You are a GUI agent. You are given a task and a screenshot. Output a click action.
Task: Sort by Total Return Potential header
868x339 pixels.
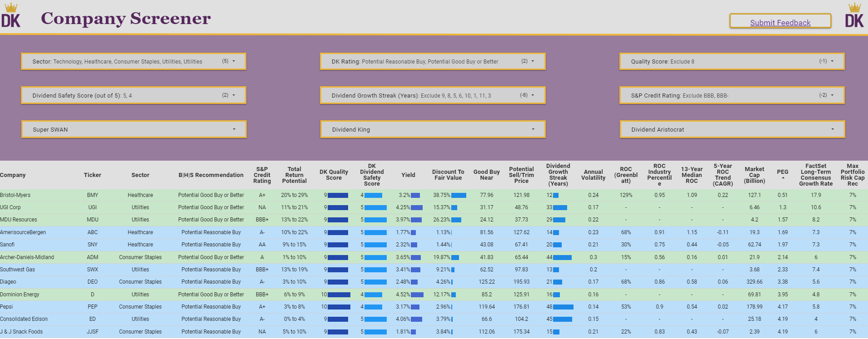coord(294,175)
